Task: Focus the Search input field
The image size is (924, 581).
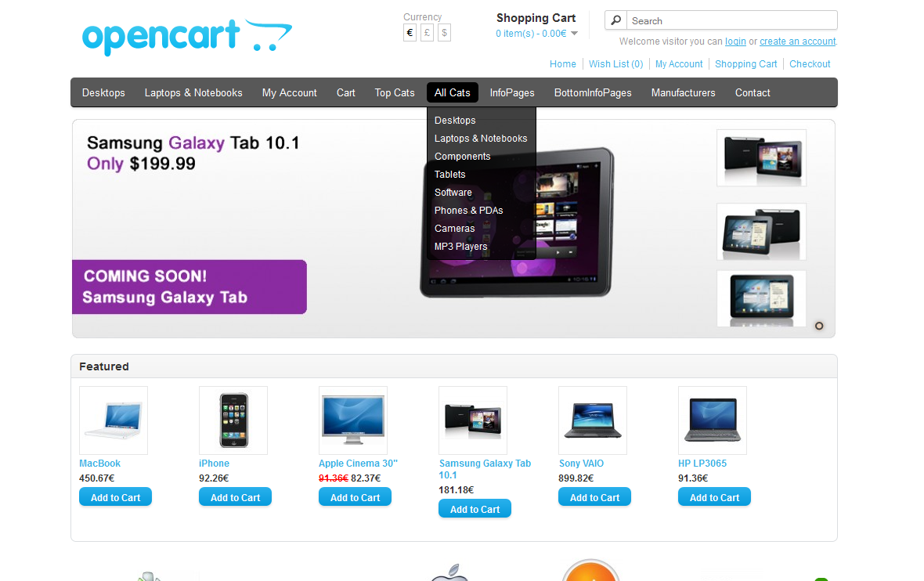Action: click(x=731, y=20)
